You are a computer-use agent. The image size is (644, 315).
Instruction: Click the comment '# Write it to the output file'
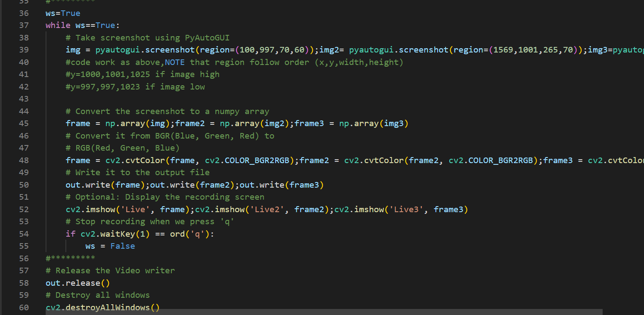(x=138, y=173)
